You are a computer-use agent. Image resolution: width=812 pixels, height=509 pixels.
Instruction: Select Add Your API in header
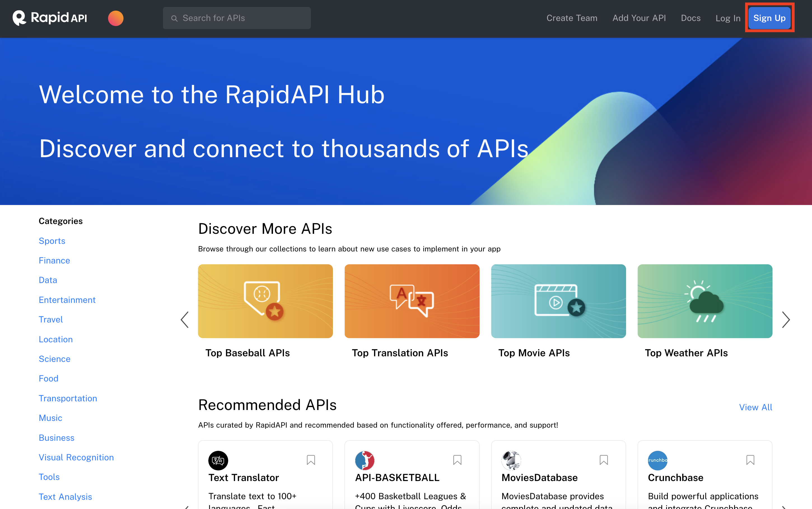pyautogui.click(x=639, y=18)
